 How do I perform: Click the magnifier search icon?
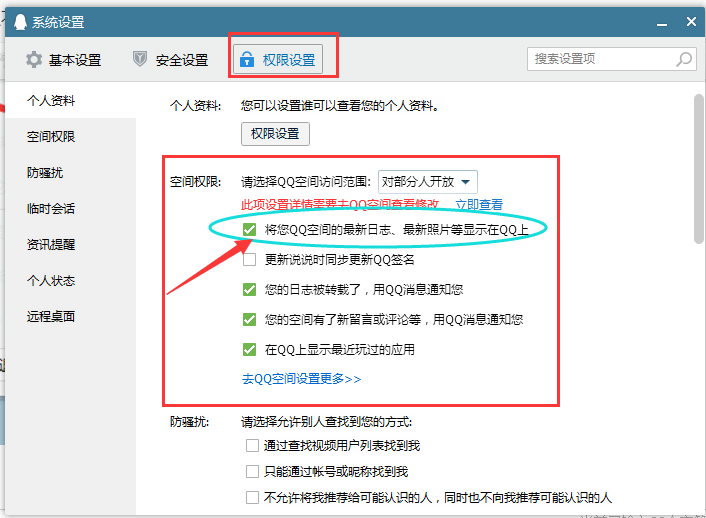pos(683,59)
